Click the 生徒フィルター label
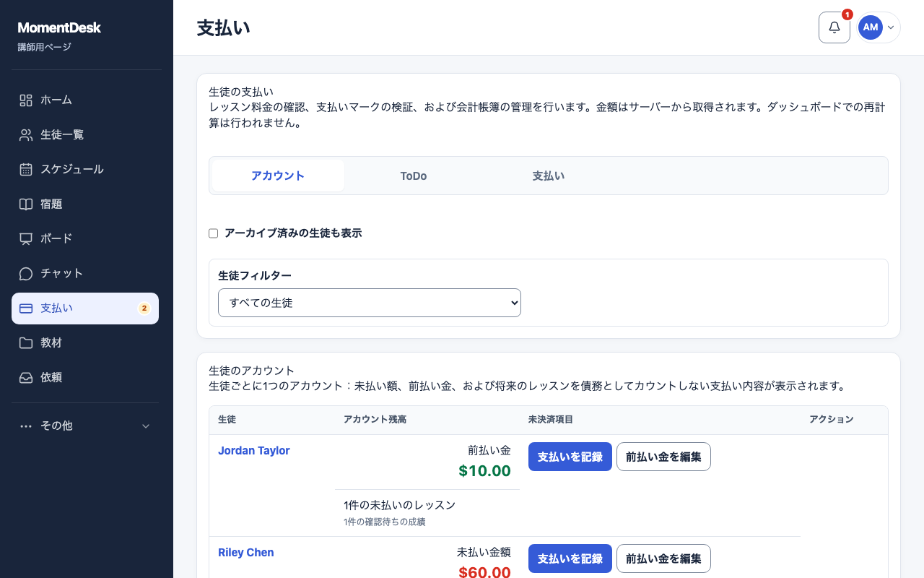924x578 pixels. 255,275
